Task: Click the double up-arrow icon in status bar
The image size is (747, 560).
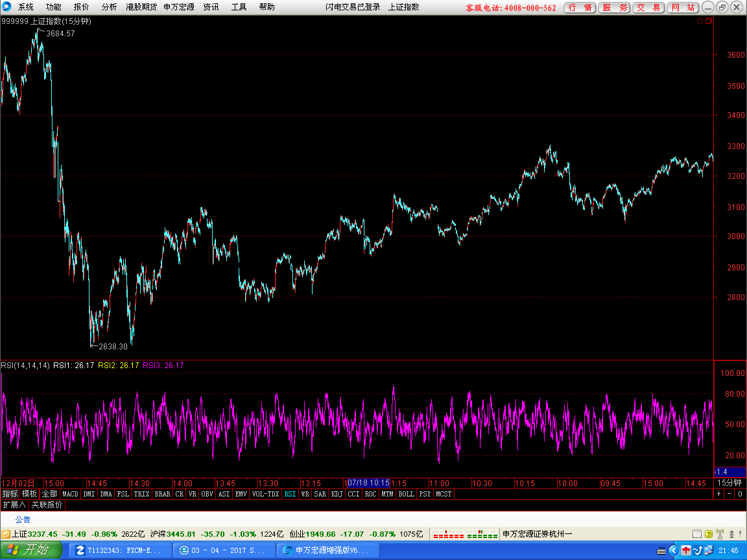Action: coord(731,534)
